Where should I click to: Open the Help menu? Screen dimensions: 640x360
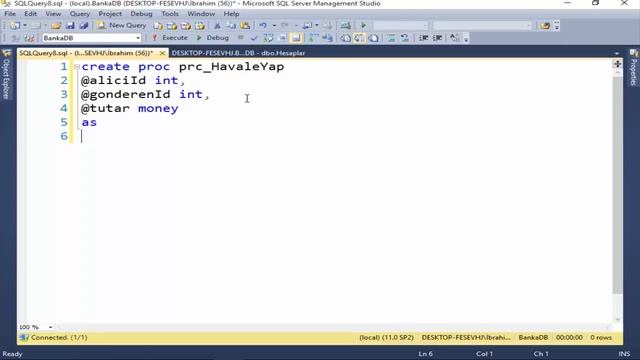(231, 13)
